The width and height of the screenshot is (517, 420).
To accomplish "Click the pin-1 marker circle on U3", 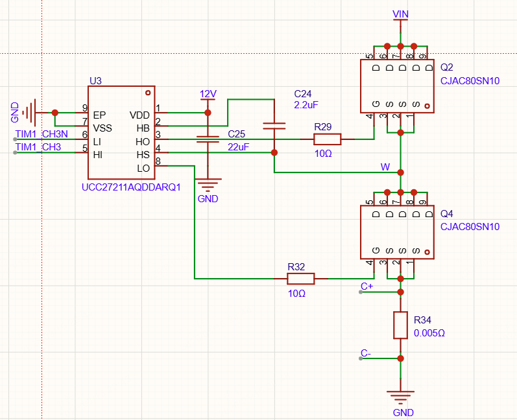I will (148, 93).
